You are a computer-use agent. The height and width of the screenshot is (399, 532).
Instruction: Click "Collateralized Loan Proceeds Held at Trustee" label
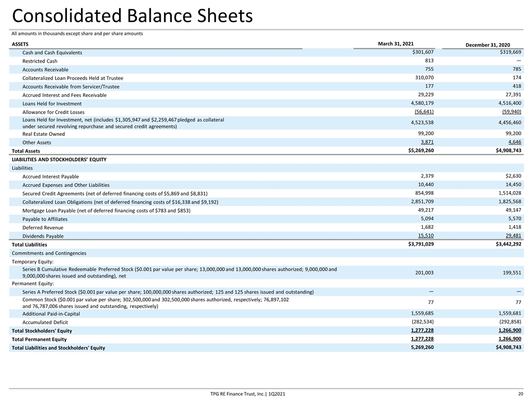[73, 78]
